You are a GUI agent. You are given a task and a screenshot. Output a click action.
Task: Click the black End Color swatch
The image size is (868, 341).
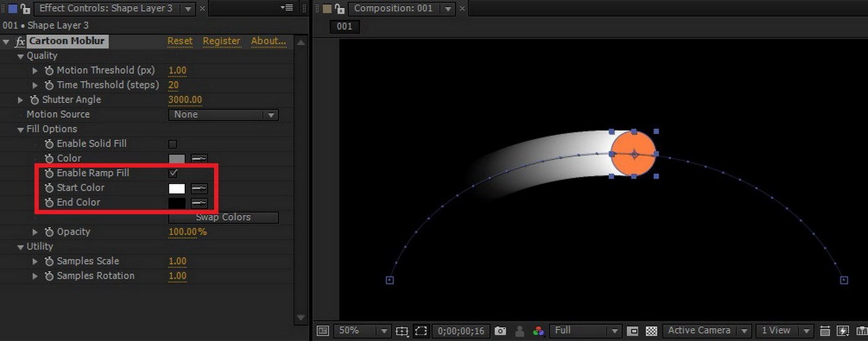pyautogui.click(x=177, y=203)
